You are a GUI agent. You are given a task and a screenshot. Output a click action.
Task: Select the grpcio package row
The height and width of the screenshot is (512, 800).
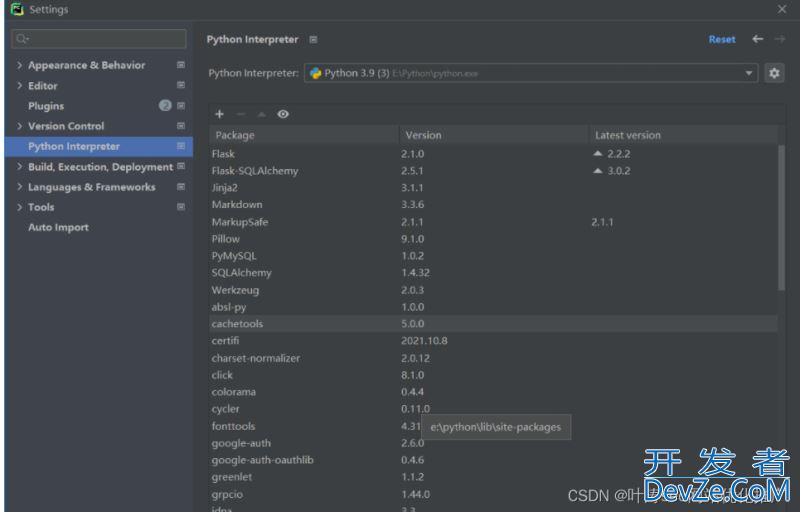pos(493,494)
